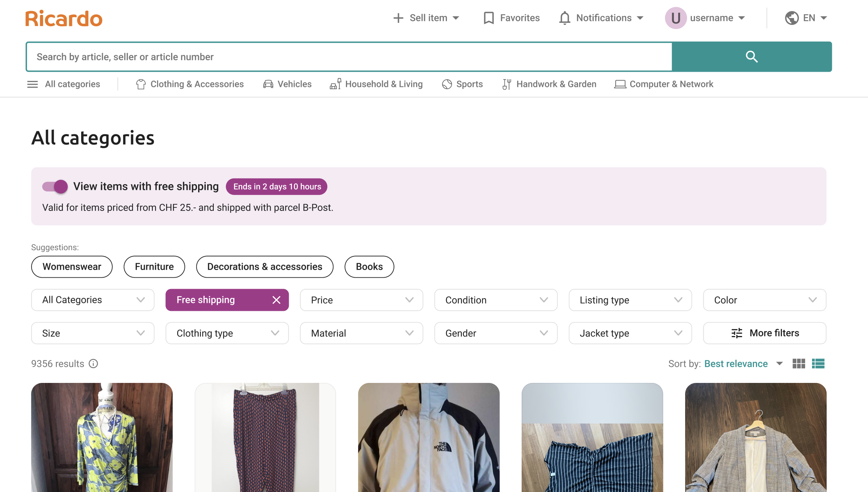Click the results info icon
The width and height of the screenshot is (868, 492).
[93, 364]
